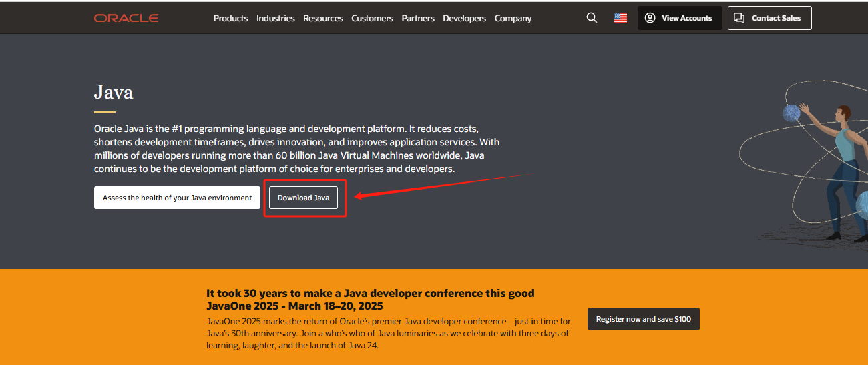Open search with the magnifier icon

pyautogui.click(x=592, y=18)
